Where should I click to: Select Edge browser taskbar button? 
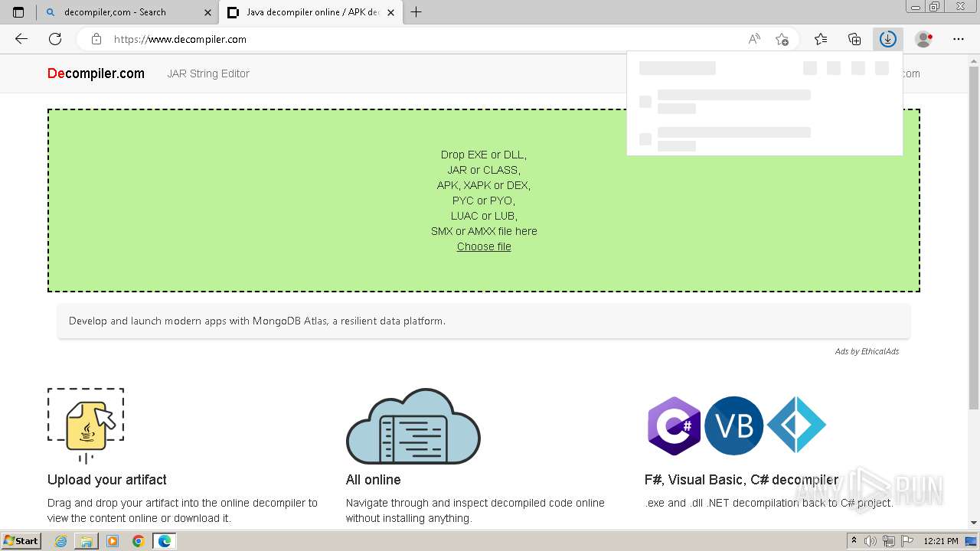click(165, 541)
